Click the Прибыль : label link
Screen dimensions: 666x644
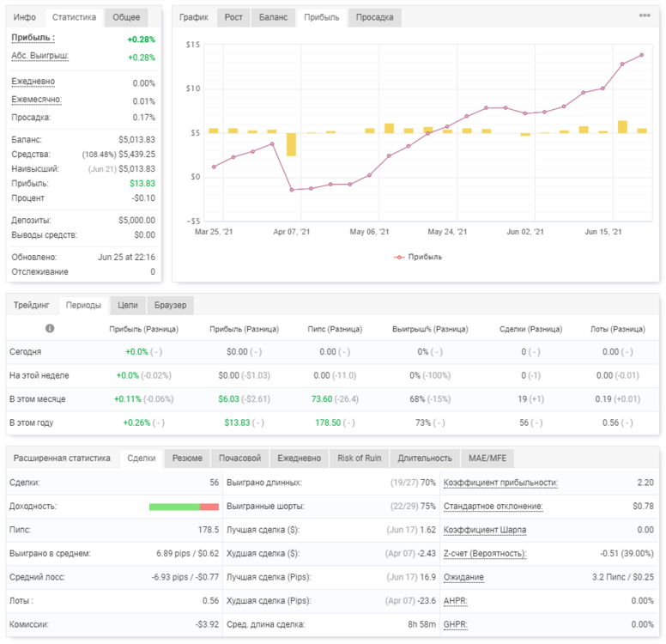click(x=33, y=38)
